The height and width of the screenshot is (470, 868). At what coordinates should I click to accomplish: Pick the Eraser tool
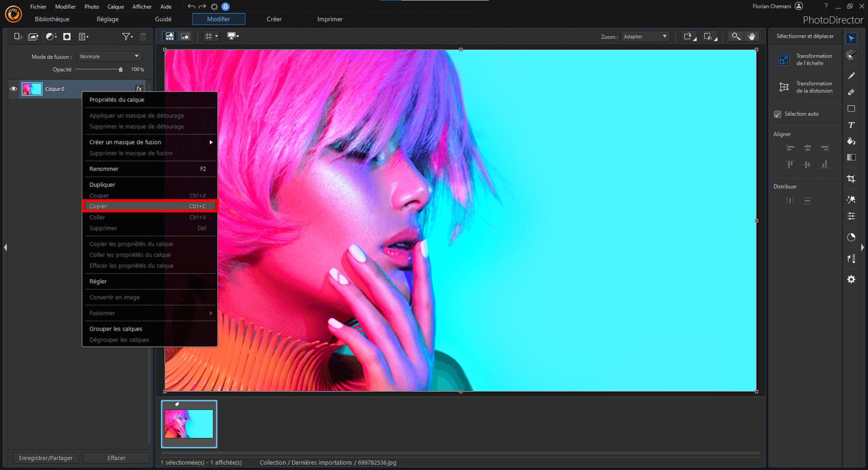pyautogui.click(x=851, y=92)
